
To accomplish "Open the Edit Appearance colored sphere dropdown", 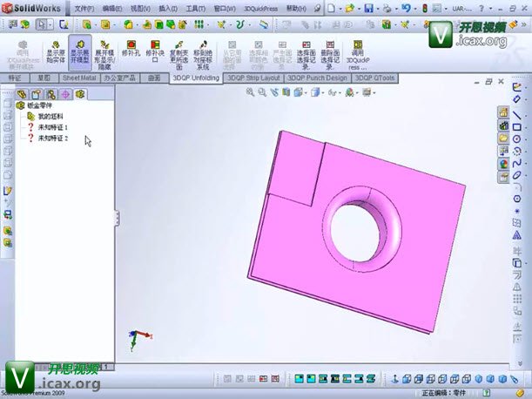I will coord(351,92).
